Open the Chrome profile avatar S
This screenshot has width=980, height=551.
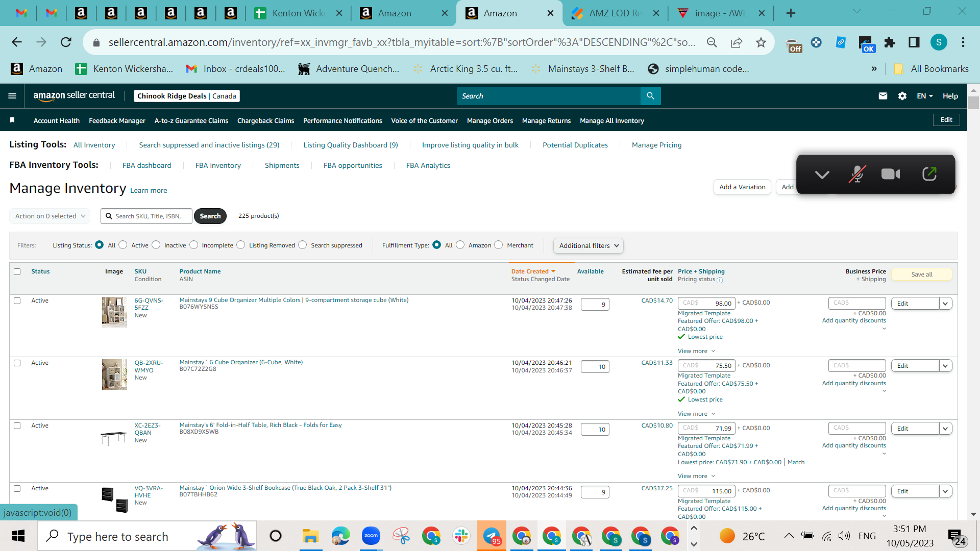[x=939, y=42]
